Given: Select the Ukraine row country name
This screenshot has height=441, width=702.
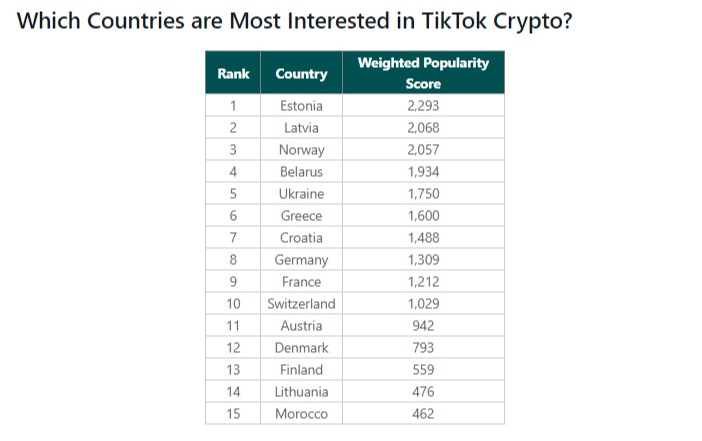Looking at the screenshot, I should coord(301,193).
